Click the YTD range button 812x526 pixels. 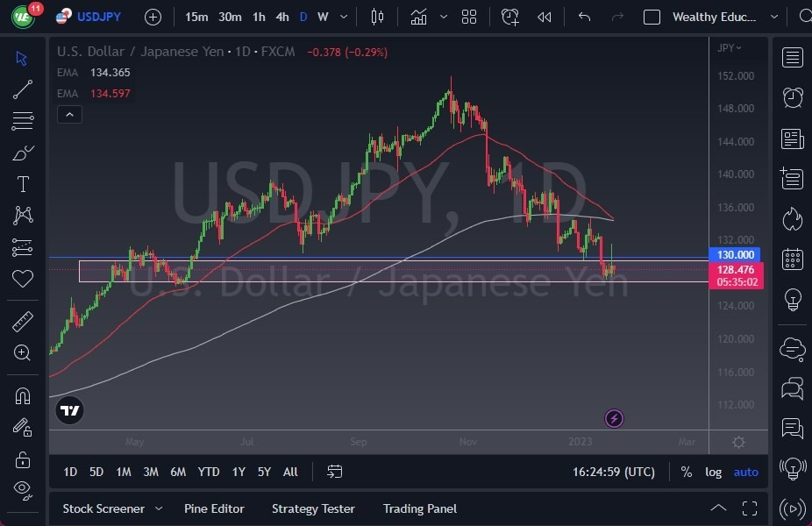pyautogui.click(x=208, y=472)
